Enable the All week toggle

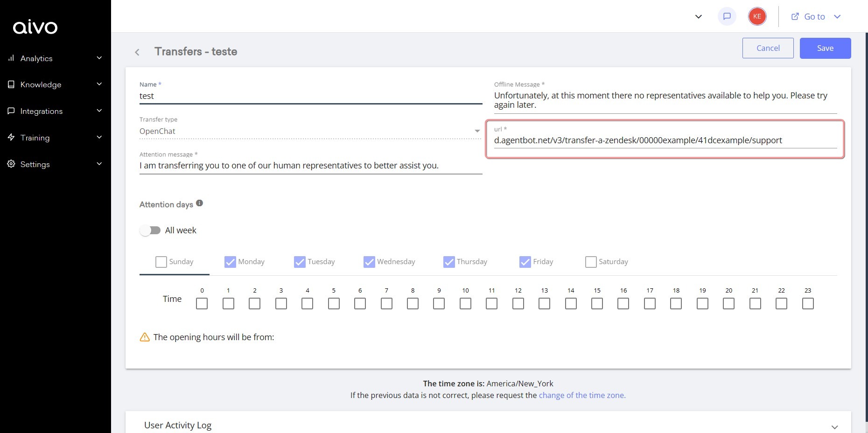point(150,230)
